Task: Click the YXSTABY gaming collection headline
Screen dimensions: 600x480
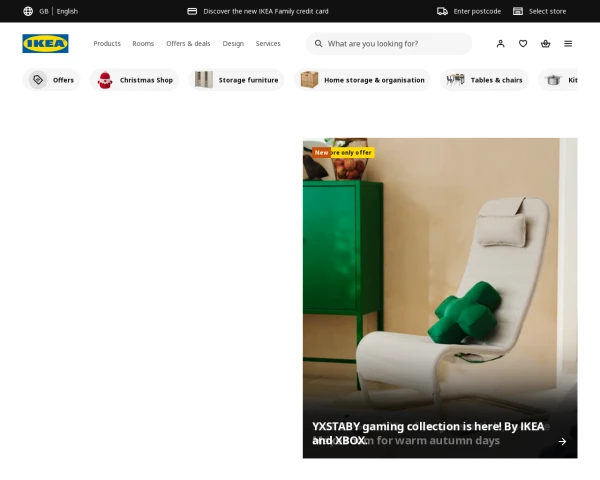Action: point(428,433)
